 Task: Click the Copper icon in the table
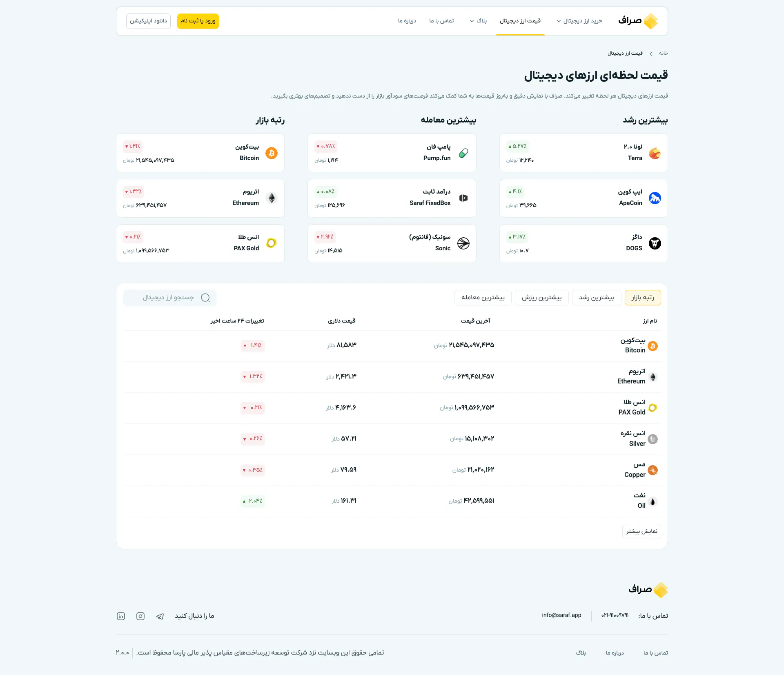click(x=653, y=470)
